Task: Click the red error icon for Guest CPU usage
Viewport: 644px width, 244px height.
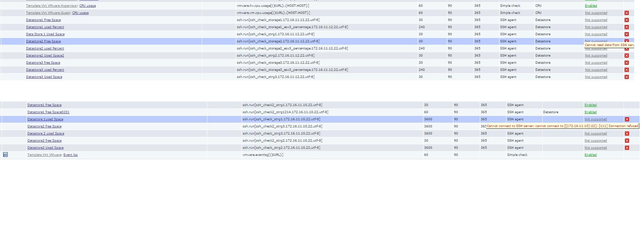Action: pyautogui.click(x=627, y=13)
